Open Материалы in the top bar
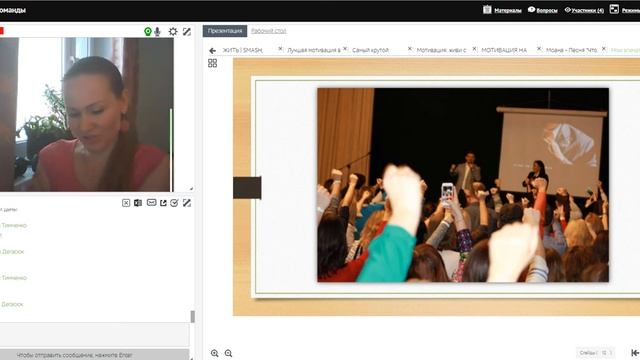 click(508, 10)
